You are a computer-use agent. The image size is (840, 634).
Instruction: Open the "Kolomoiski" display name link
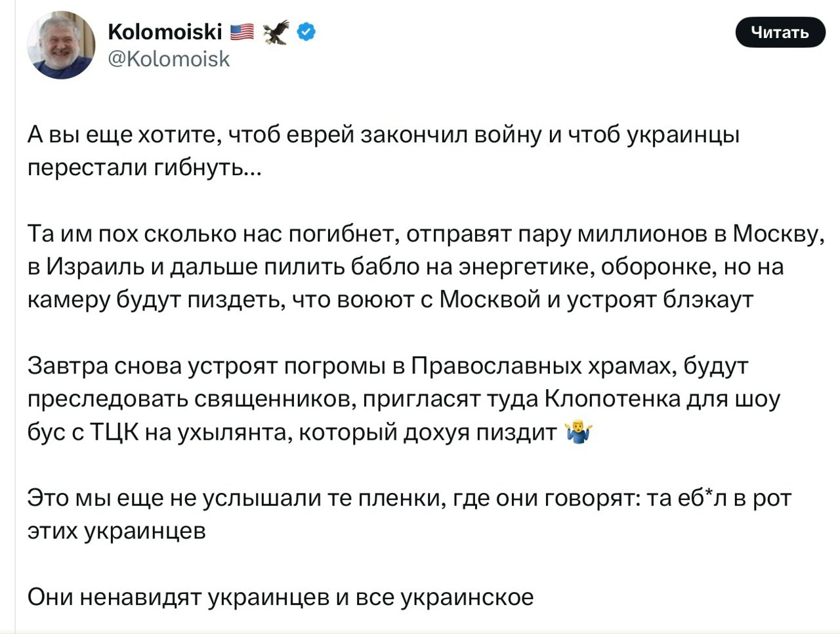(x=164, y=32)
